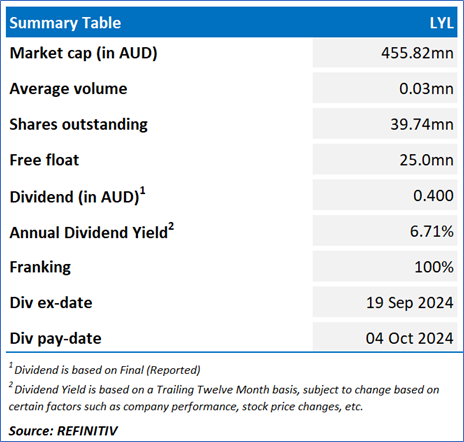
Task: Select the 455.82mn market cap value
Action: click(x=418, y=53)
